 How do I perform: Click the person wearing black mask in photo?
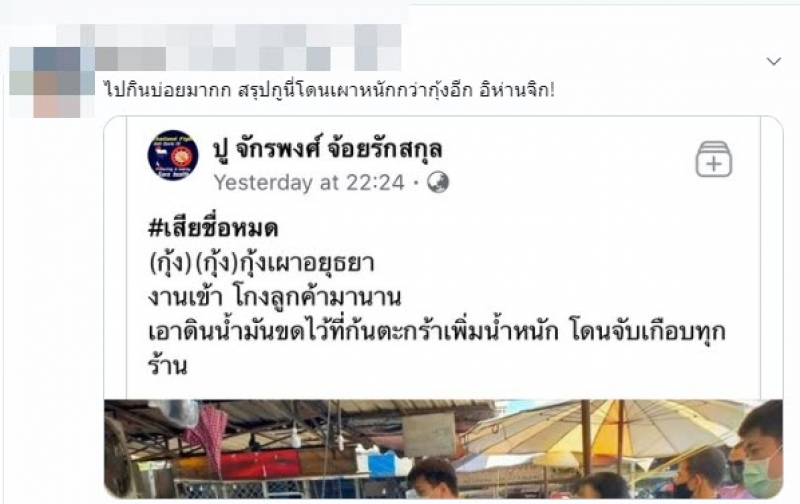tap(697, 474)
